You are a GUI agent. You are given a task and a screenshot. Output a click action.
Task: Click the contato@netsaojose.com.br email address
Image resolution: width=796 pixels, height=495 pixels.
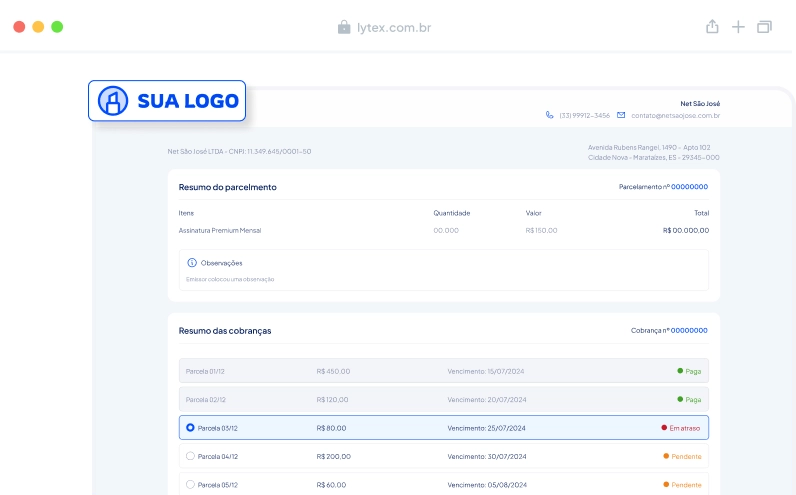coord(676,116)
